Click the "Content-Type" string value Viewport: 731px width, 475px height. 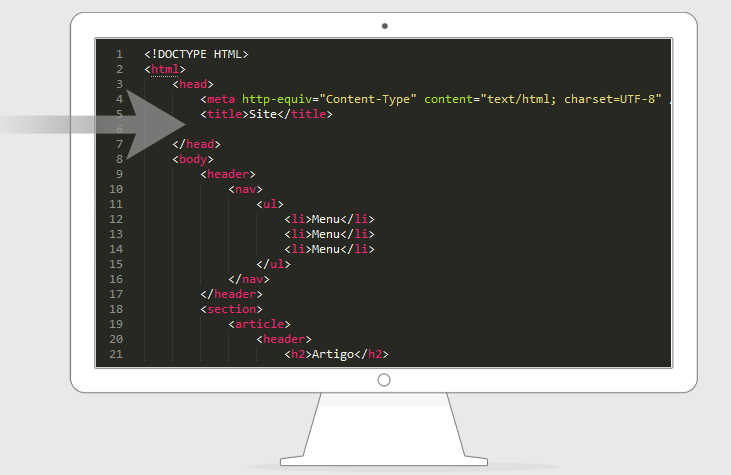tap(368, 99)
